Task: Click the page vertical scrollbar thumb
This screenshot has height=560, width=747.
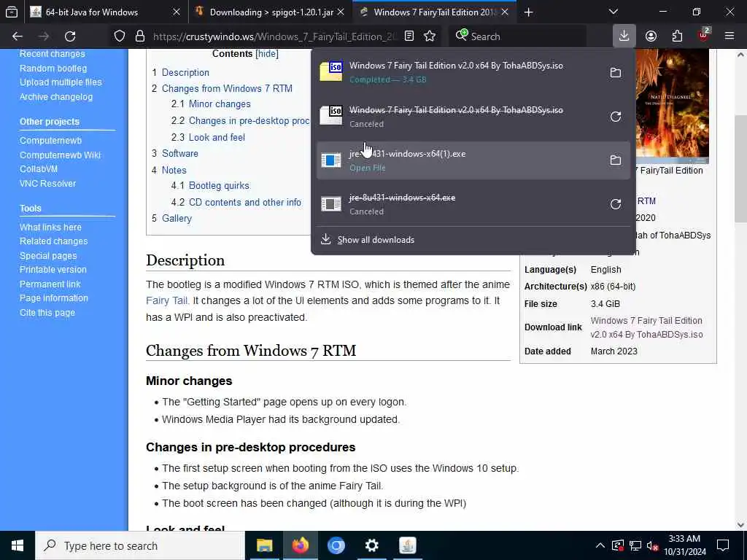Action: (740, 168)
